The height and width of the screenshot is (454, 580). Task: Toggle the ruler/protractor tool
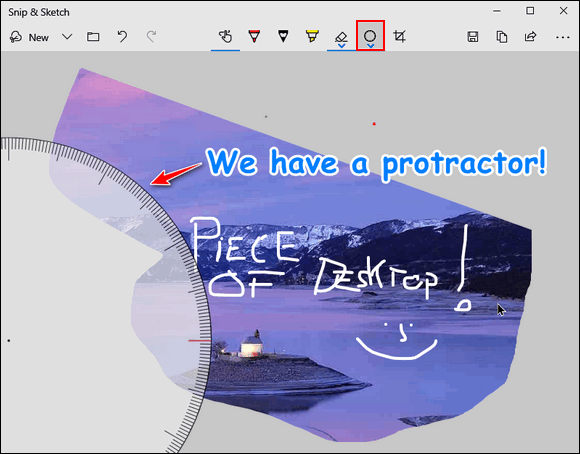(x=370, y=36)
